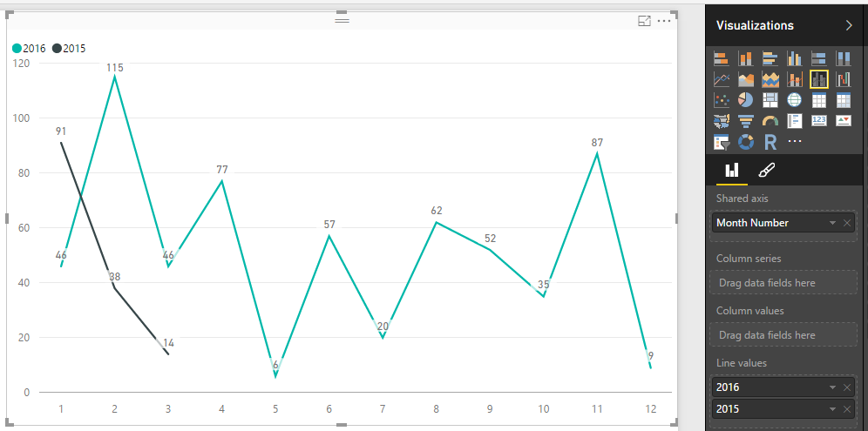Select the 100% stacked bar chart visualization
The height and width of the screenshot is (431, 868).
818,58
